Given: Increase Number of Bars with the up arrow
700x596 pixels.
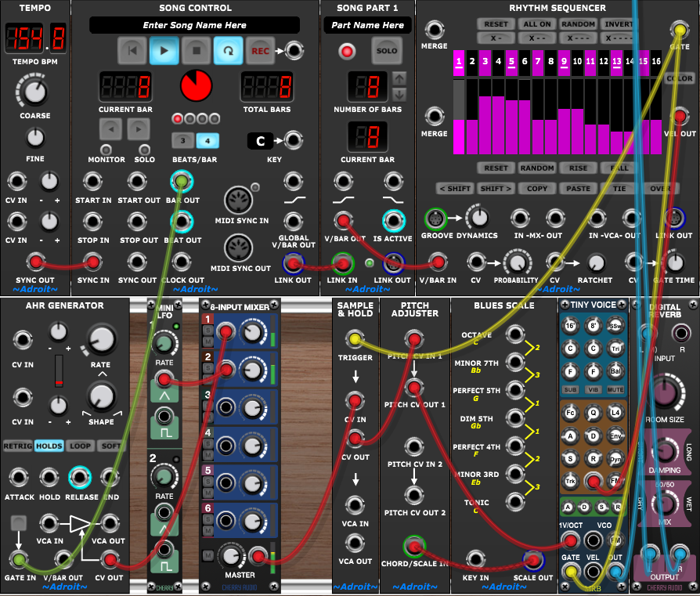Looking at the screenshot, I should tap(399, 79).
